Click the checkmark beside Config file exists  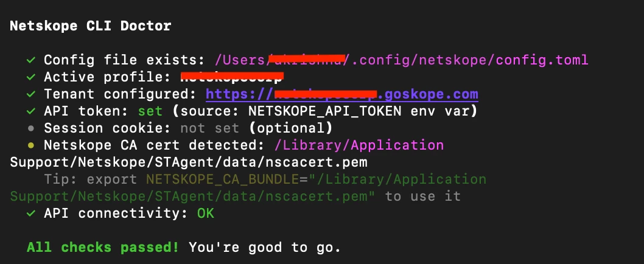tap(31, 60)
